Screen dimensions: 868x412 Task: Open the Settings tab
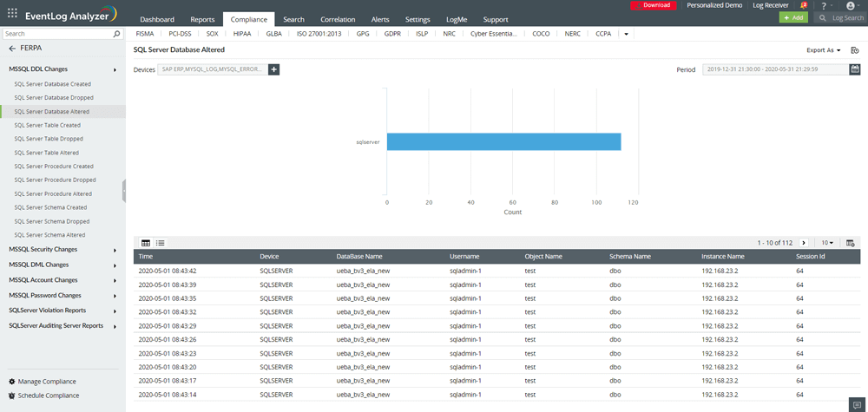[418, 19]
